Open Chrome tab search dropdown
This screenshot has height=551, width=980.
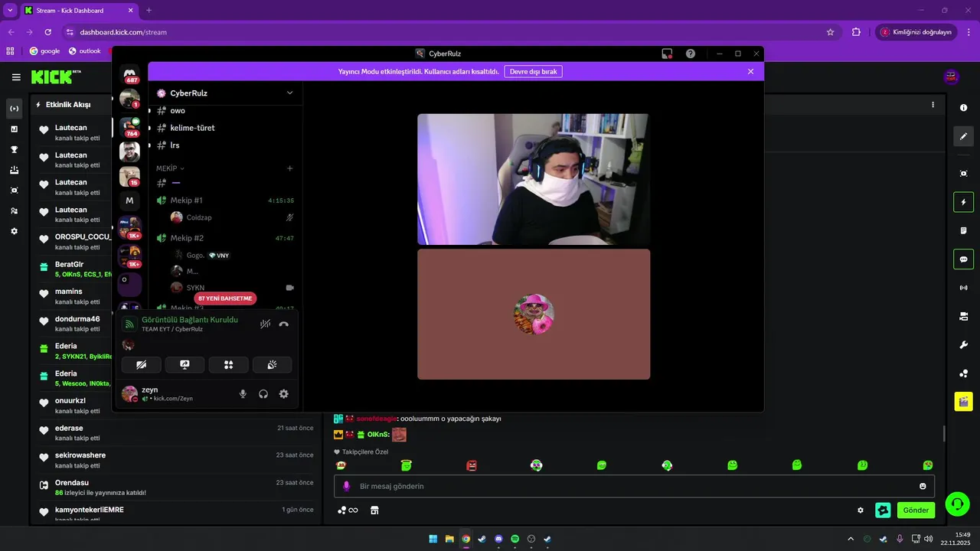point(10,10)
